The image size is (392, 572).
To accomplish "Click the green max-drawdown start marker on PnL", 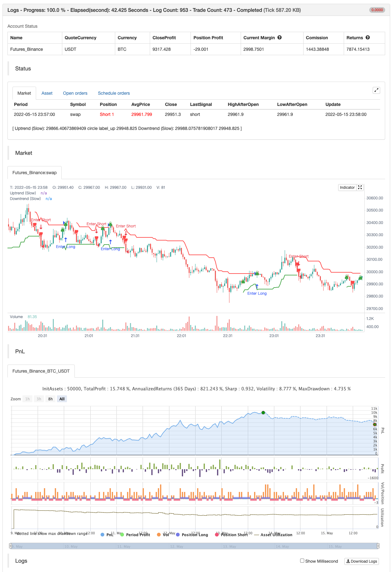I will tap(263, 412).
